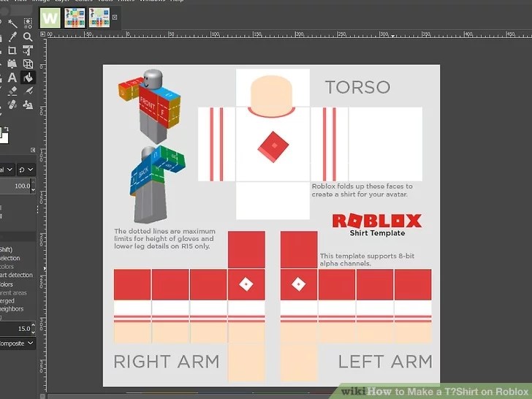Switch to the third template image tab
The image size is (532, 399).
pyautogui.click(x=99, y=18)
